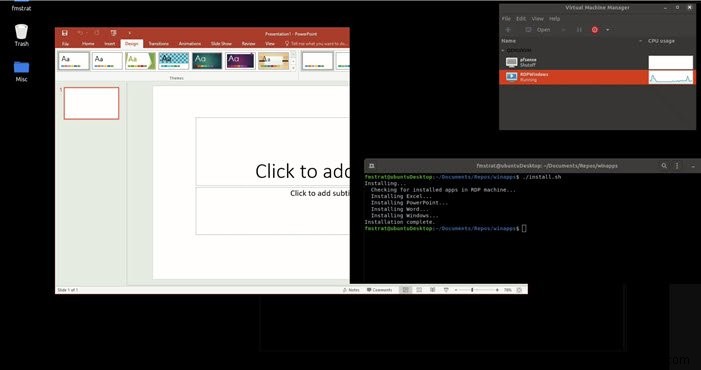Open the Customize Quick Access Toolbar dropdown
Screen dimensions: 701x370
click(x=130, y=33)
